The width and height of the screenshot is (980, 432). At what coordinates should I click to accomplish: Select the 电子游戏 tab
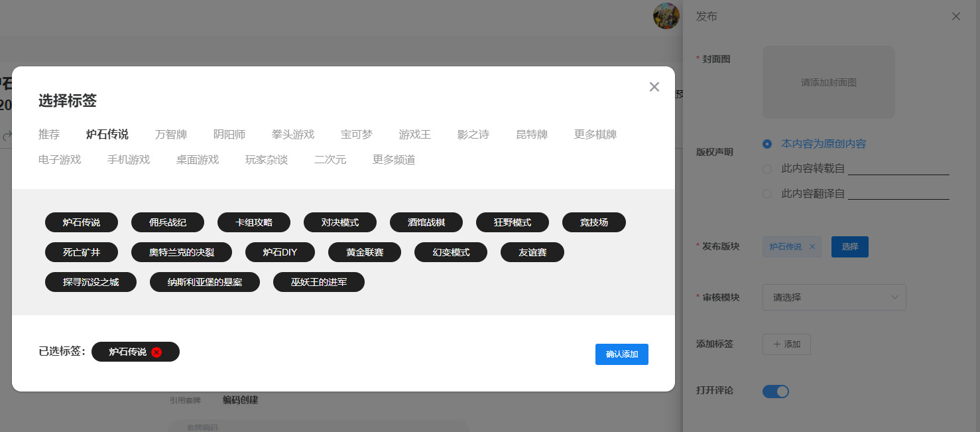pos(60,160)
